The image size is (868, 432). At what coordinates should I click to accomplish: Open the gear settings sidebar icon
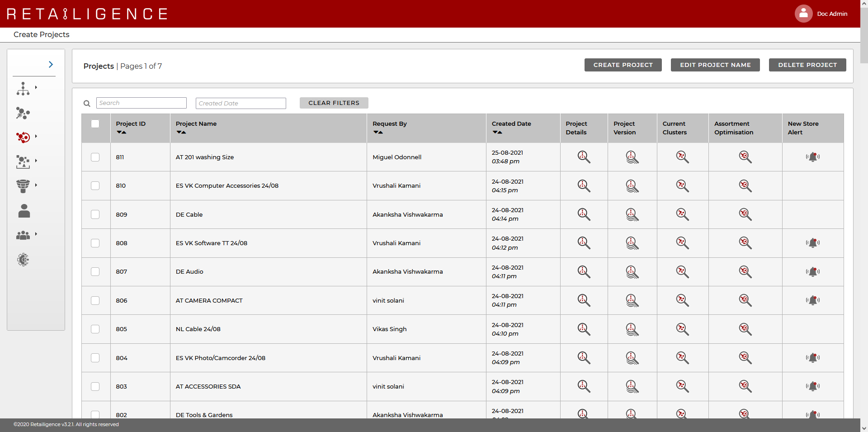click(x=23, y=260)
